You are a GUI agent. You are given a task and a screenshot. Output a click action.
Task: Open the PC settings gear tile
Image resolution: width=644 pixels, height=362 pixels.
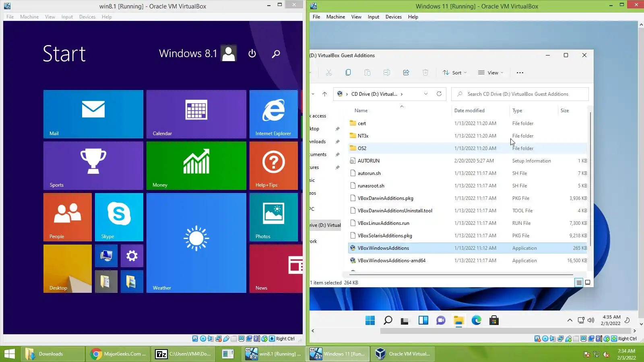coord(132,256)
